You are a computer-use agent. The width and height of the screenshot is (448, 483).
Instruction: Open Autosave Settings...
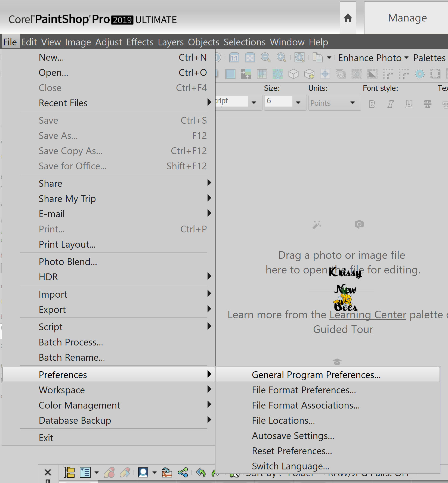(x=328, y=436)
